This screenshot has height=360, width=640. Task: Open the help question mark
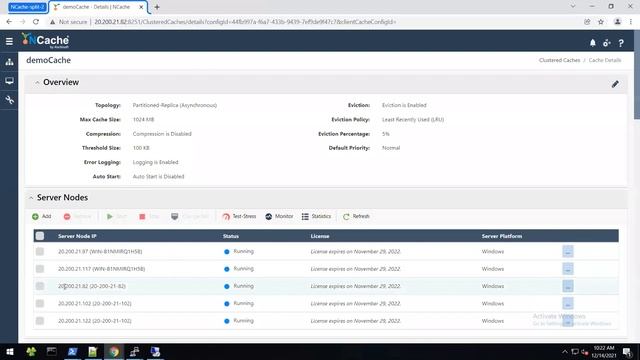click(621, 42)
